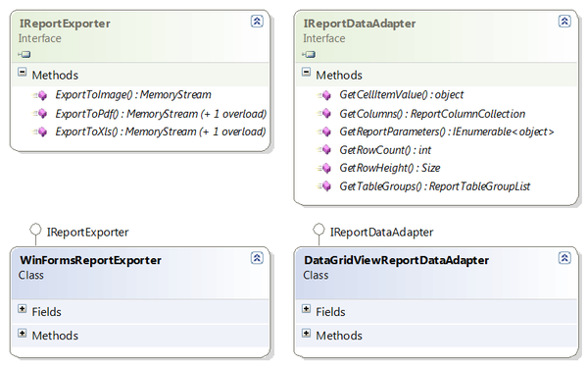Screen dimensions: 588x367
Task: Expand Fields in WinFormsReportExporter
Action: 23,309
